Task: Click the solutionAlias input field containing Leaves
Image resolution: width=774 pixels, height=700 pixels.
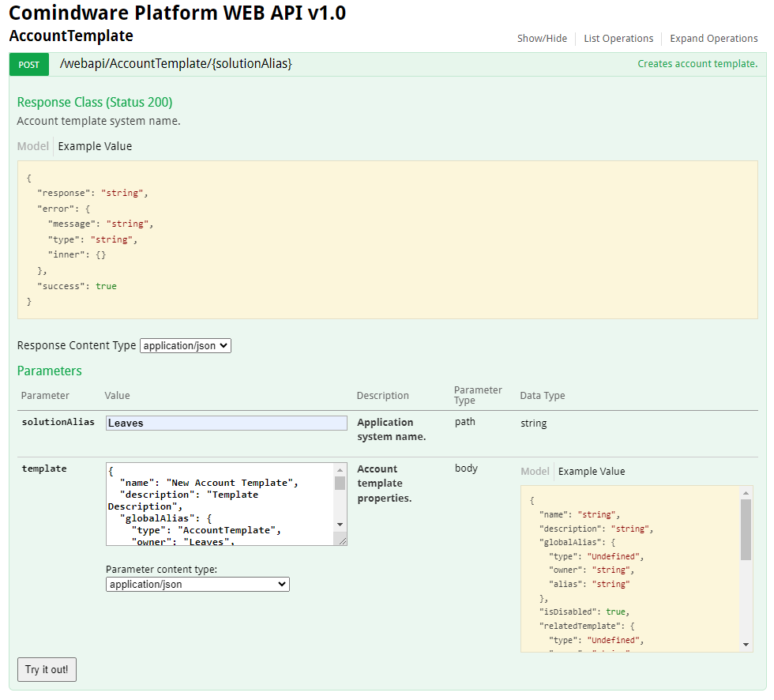Action: [226, 423]
